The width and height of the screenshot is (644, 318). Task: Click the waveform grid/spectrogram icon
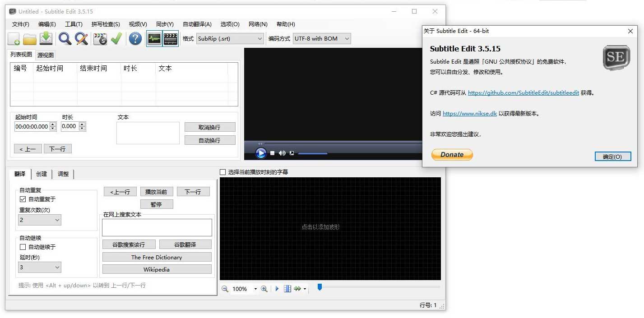point(287,289)
